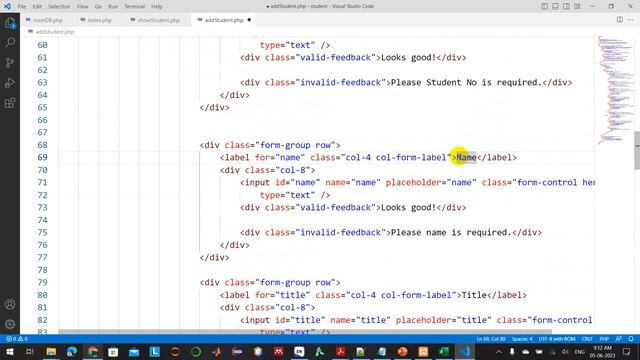Viewport: 640px width, 360px height.
Task: Open PowerPoint from the taskbar
Action: tap(402, 352)
